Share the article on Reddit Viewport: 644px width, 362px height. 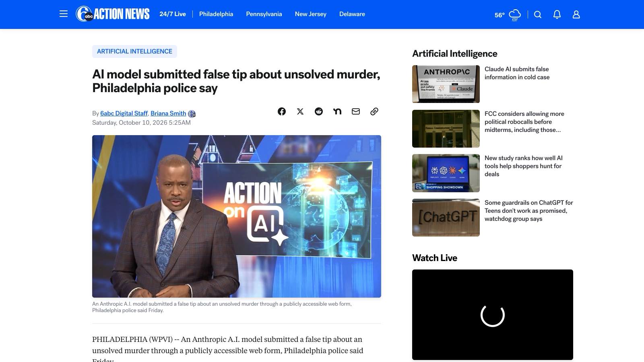coord(319,111)
